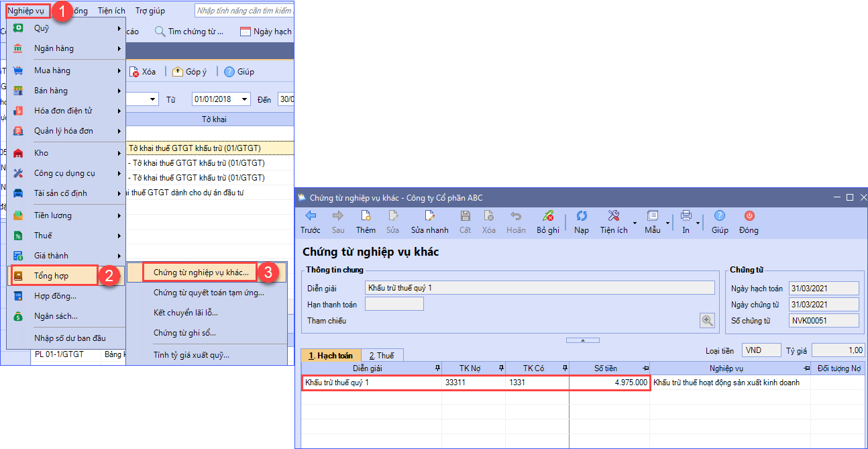Click the Xóa button in tax list

(x=142, y=72)
